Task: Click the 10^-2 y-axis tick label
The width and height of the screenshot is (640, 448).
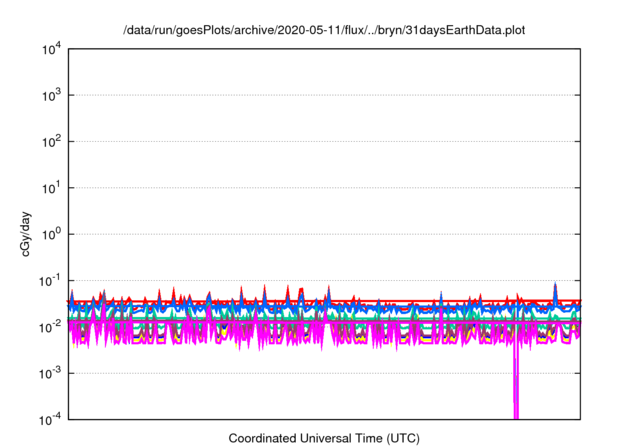Action: tap(50, 328)
